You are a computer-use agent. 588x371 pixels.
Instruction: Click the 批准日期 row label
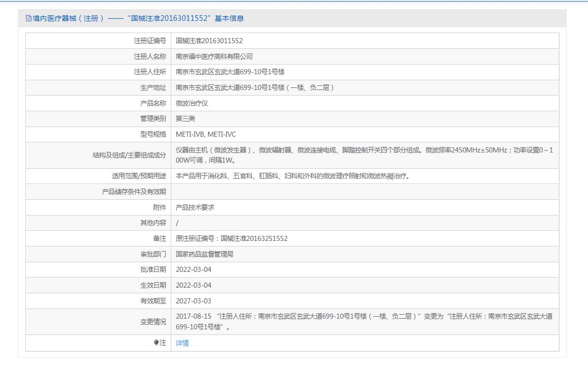pyautogui.click(x=153, y=269)
